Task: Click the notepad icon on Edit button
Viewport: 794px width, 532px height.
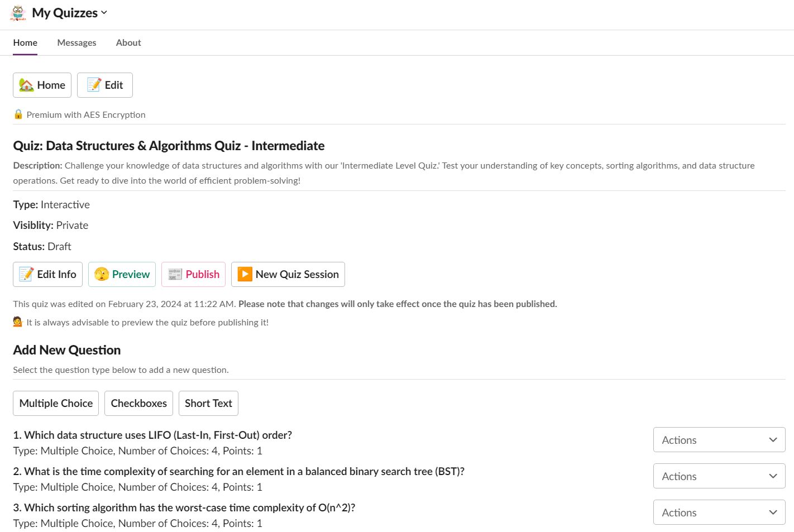Action: pos(94,85)
